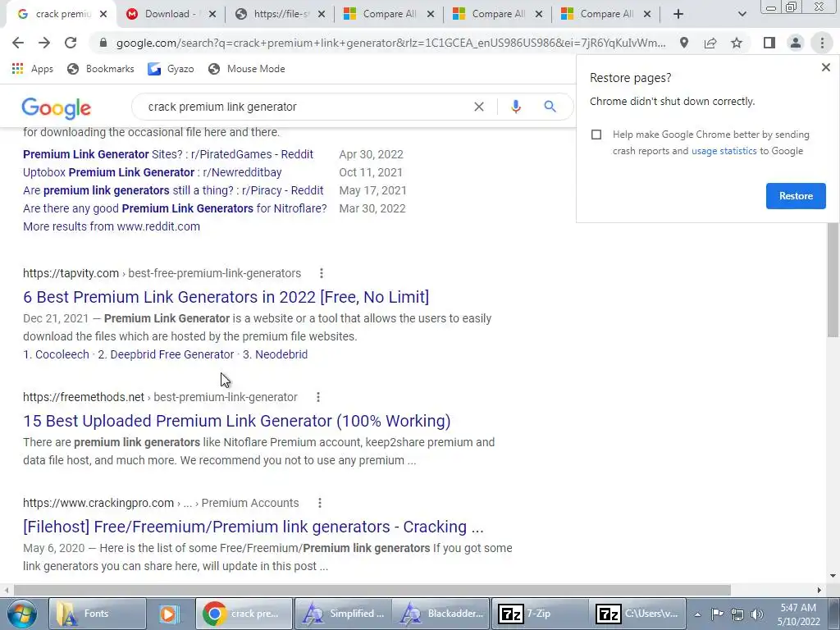Image resolution: width=840 pixels, height=630 pixels.
Task: Start voice search with the microphone
Action: click(x=516, y=107)
